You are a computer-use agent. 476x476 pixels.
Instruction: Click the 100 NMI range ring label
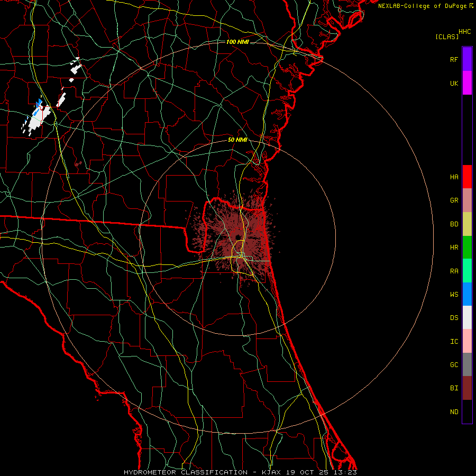coord(237,42)
